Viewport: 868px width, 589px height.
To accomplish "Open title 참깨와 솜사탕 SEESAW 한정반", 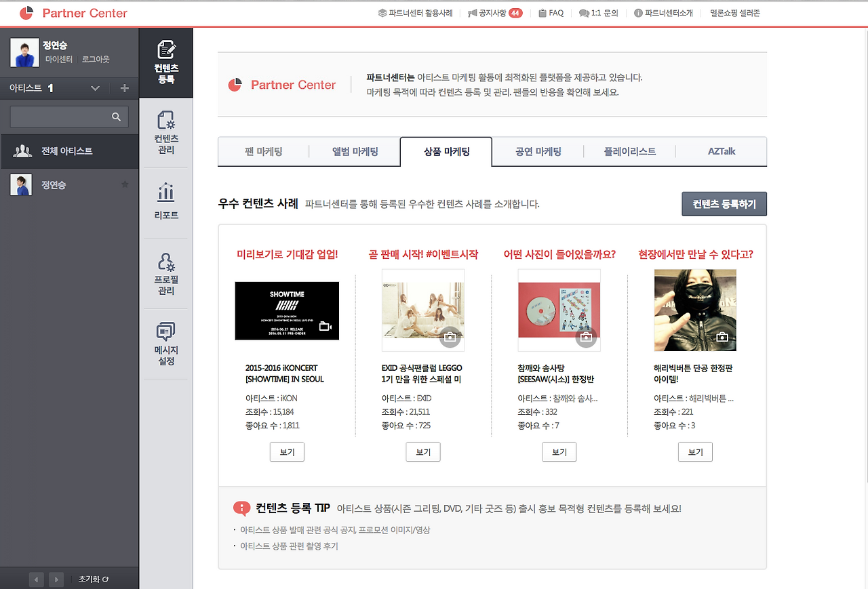I will pyautogui.click(x=556, y=373).
